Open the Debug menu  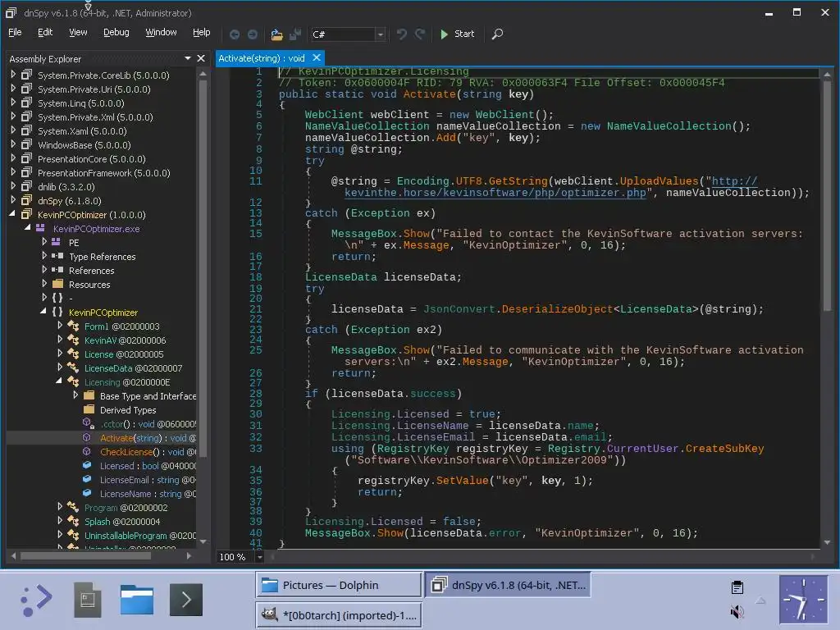pyautogui.click(x=116, y=32)
